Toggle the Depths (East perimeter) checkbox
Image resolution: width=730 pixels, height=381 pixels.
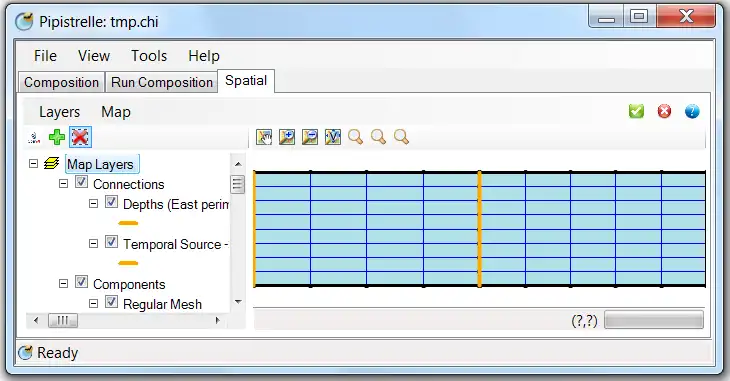click(111, 202)
